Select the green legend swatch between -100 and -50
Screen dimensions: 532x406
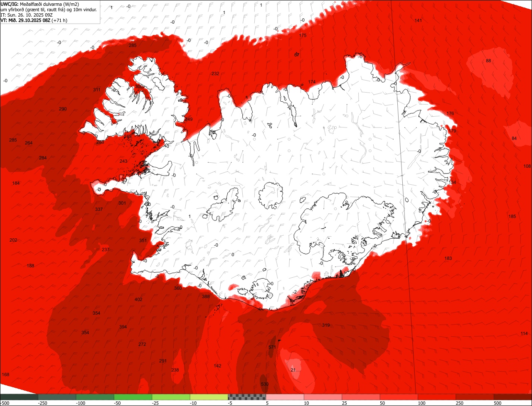(95, 397)
